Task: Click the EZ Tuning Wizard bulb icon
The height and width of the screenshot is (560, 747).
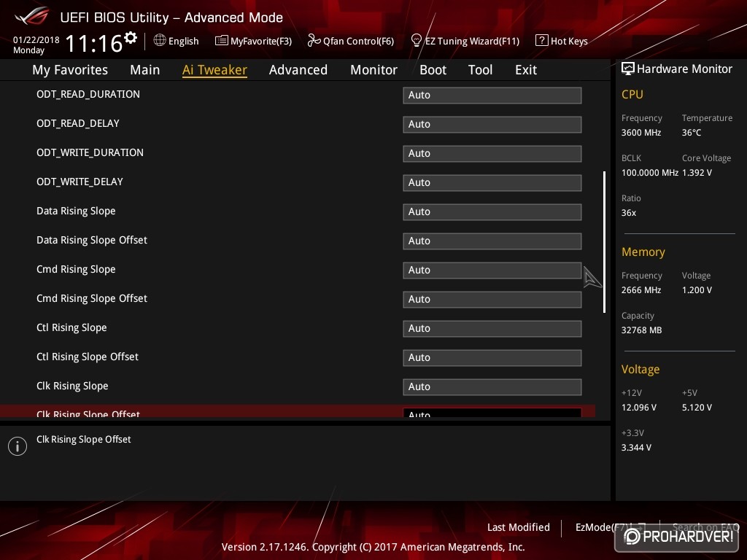Action: (416, 41)
